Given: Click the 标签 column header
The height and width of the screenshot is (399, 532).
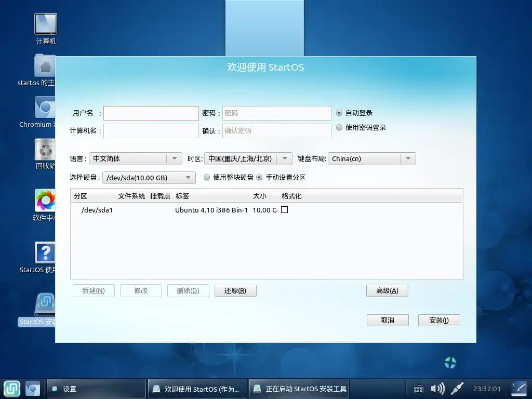Looking at the screenshot, I should click(x=182, y=196).
